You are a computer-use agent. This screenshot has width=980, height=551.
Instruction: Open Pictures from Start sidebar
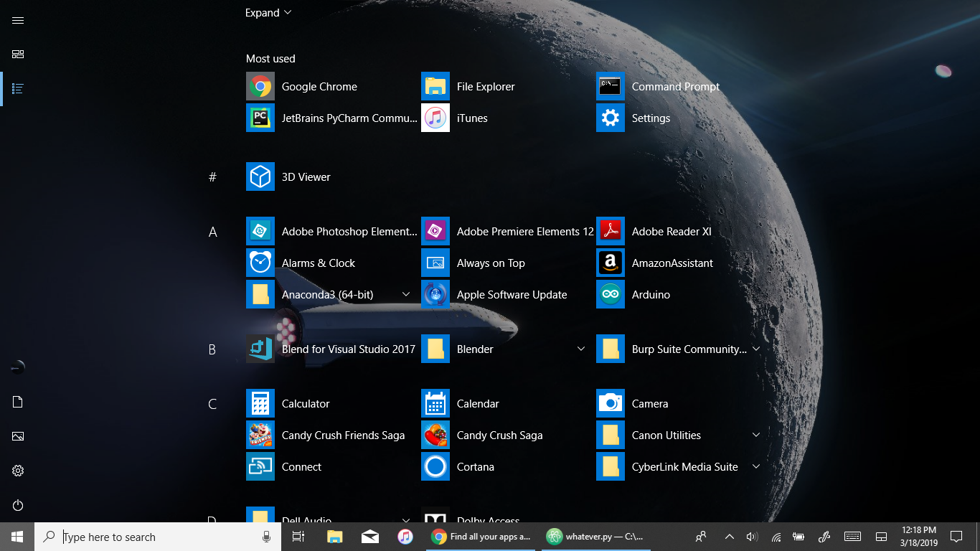[18, 436]
